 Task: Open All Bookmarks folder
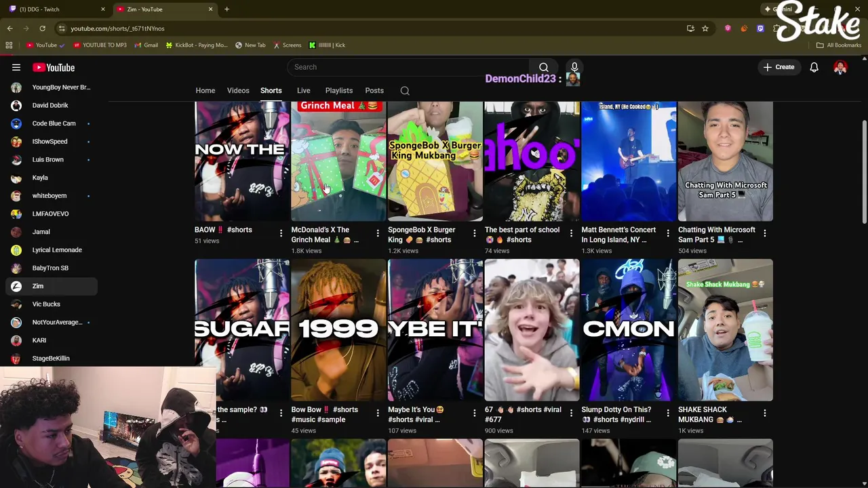tap(839, 45)
